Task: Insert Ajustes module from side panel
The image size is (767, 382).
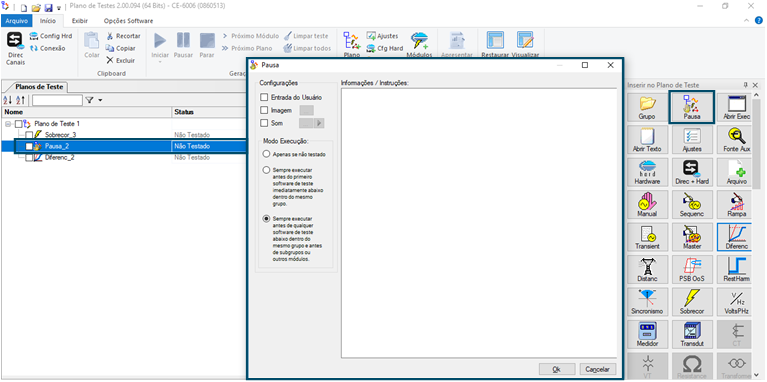Action: point(692,140)
